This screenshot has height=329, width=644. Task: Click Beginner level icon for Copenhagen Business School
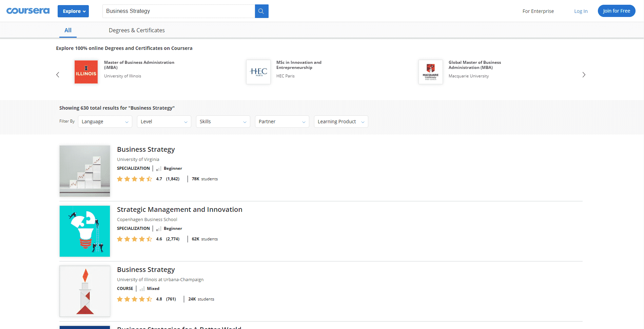[x=158, y=229]
